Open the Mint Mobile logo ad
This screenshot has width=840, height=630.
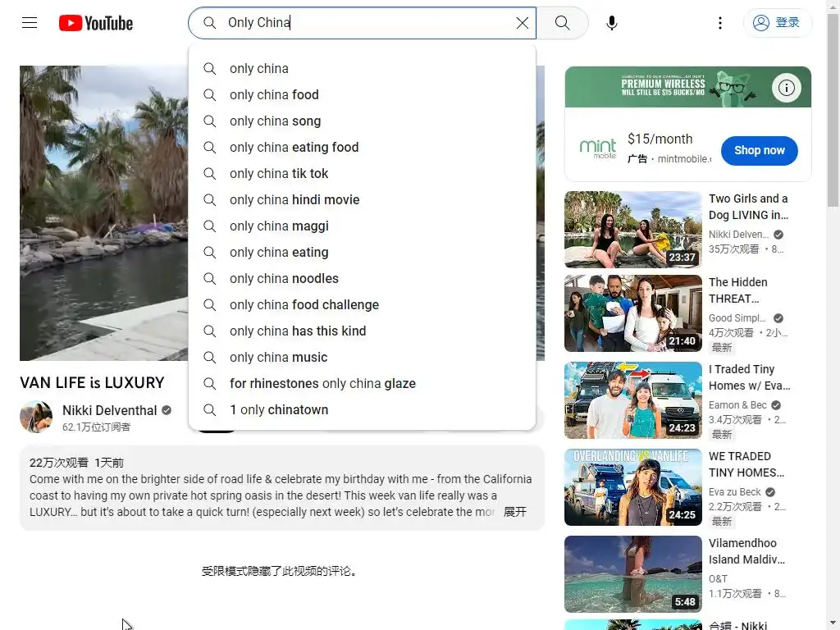coord(598,148)
